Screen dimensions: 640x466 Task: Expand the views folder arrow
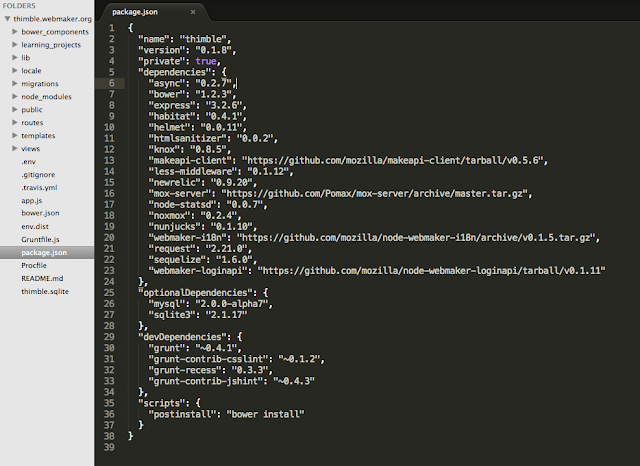click(x=15, y=149)
